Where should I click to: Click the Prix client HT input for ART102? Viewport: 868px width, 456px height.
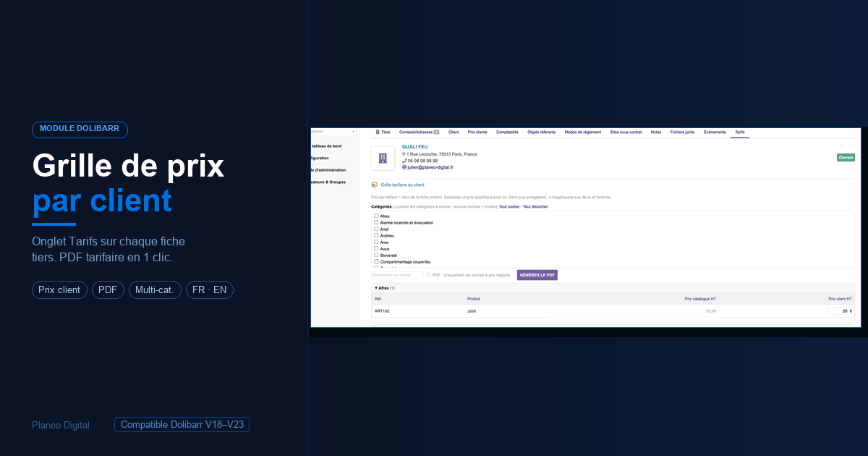tap(838, 311)
